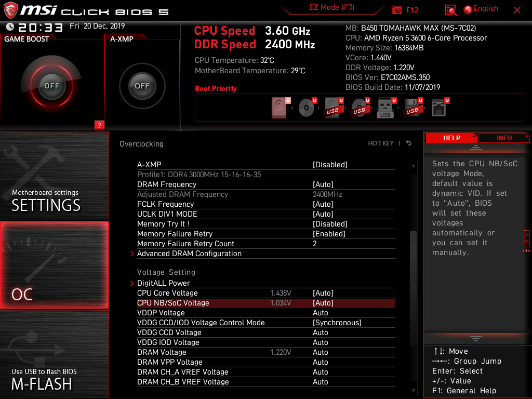Open the CPU NB/SoC Voltage [Auto] dropdown
532x399 pixels.
tap(323, 303)
